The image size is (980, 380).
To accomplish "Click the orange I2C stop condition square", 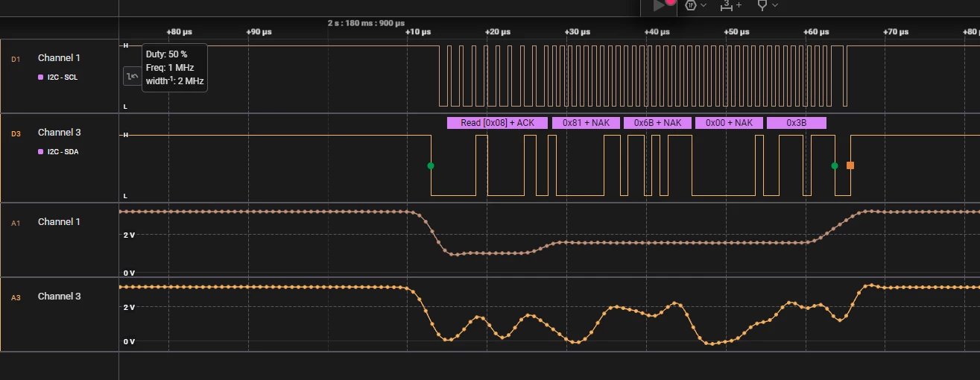I will (x=850, y=165).
